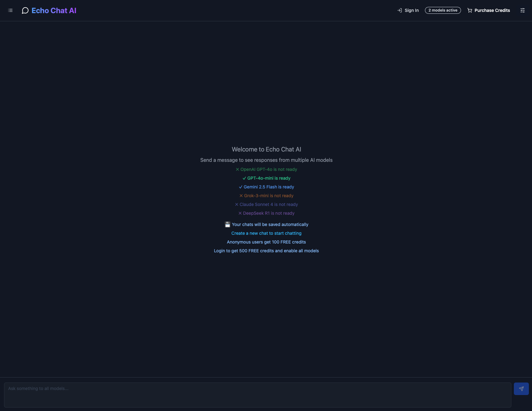Open the model settings sliders icon
Viewport: 532px width, 411px height.
(523, 10)
